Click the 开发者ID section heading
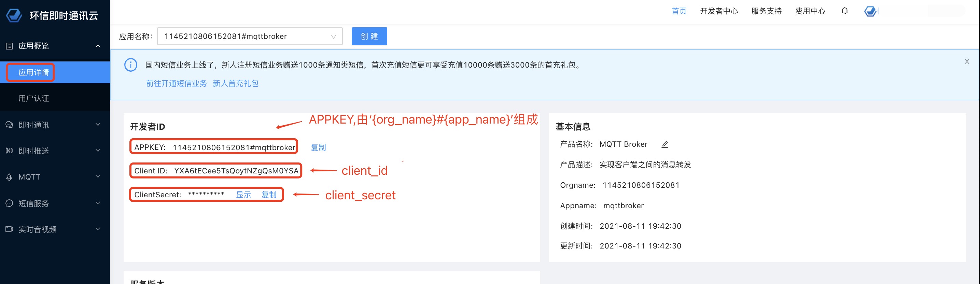Screen dimensions: 980x284 click(x=147, y=127)
